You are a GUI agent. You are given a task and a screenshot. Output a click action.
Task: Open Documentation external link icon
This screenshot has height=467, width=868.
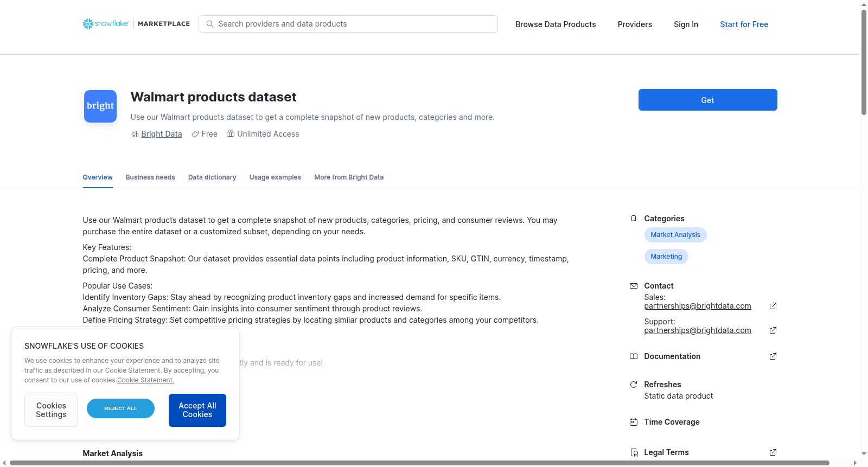[773, 356]
